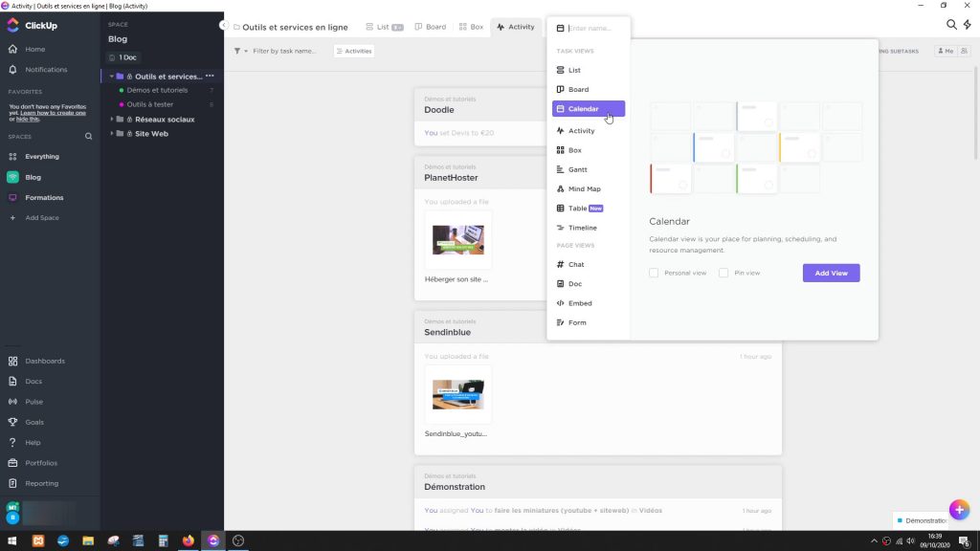
Task: Tick the Personal view checkbox
Action: (x=654, y=273)
